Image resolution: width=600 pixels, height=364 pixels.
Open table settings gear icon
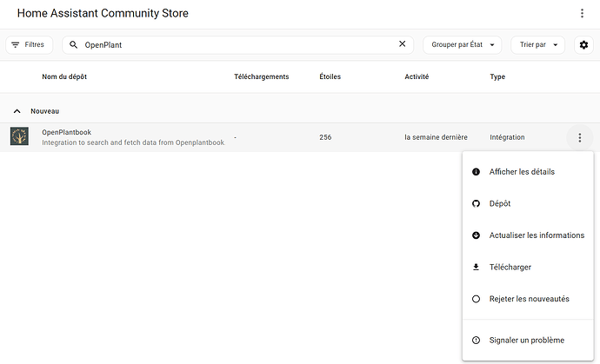coord(583,44)
